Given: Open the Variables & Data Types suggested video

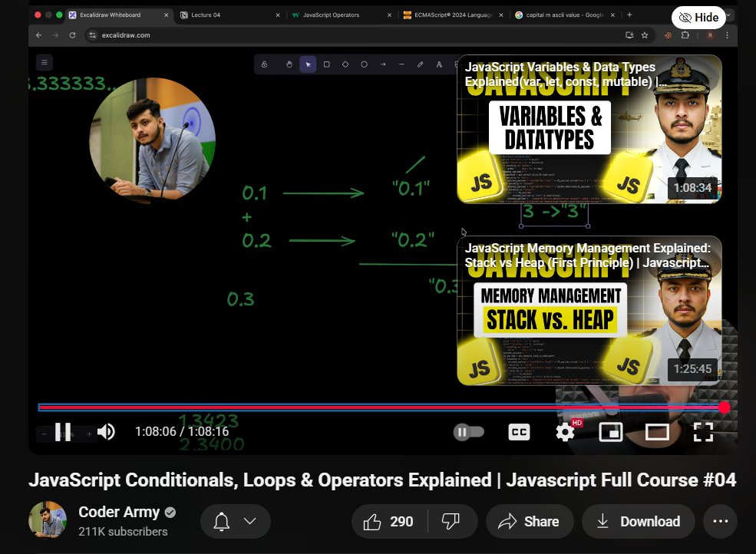Looking at the screenshot, I should 589,129.
